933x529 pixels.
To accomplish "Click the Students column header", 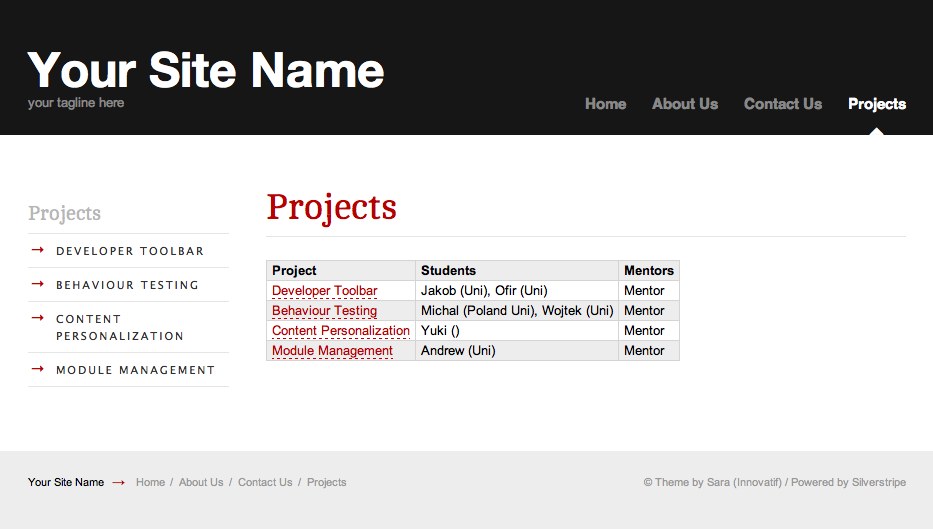I will point(448,270).
